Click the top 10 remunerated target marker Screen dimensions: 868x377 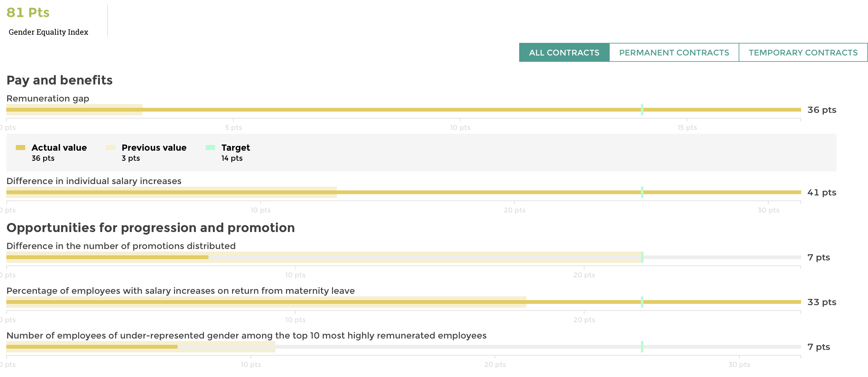pos(642,347)
